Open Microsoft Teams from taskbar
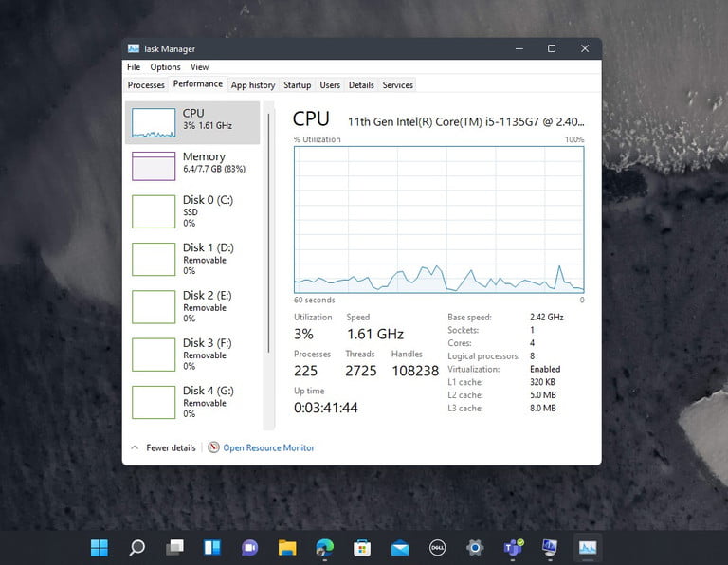Viewport: 728px width, 565px height. [513, 548]
